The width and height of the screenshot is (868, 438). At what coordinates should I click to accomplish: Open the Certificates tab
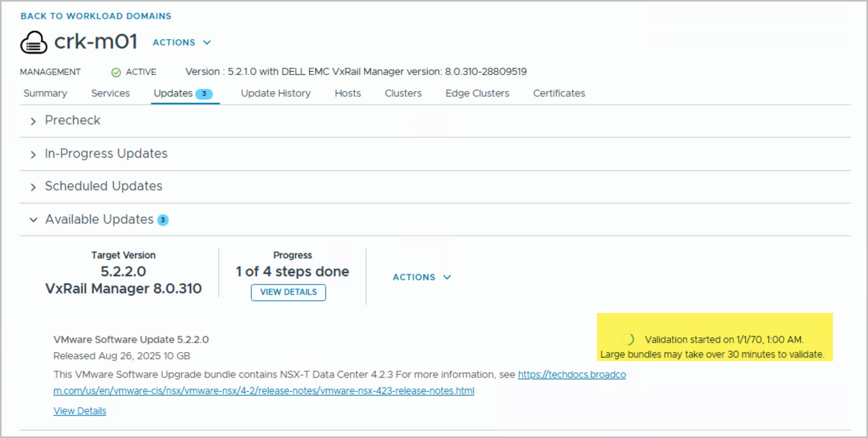pyautogui.click(x=559, y=93)
